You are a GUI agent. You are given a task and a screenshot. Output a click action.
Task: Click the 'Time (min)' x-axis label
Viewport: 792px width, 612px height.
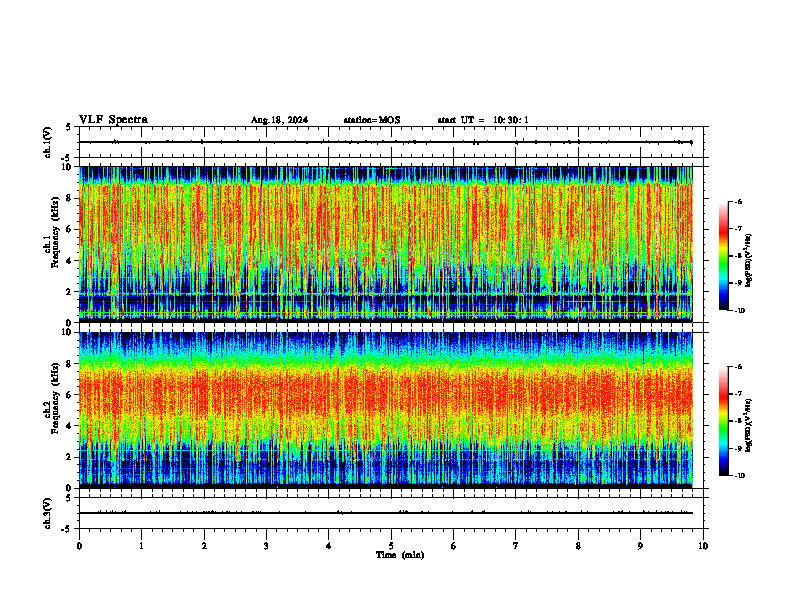click(400, 555)
